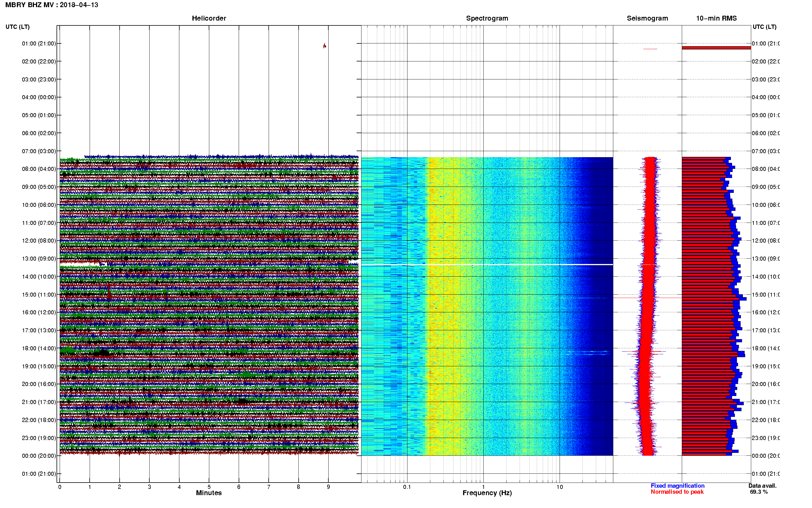Click the red Normalised to peak legend text
812x508 pixels.
pyautogui.click(x=677, y=492)
